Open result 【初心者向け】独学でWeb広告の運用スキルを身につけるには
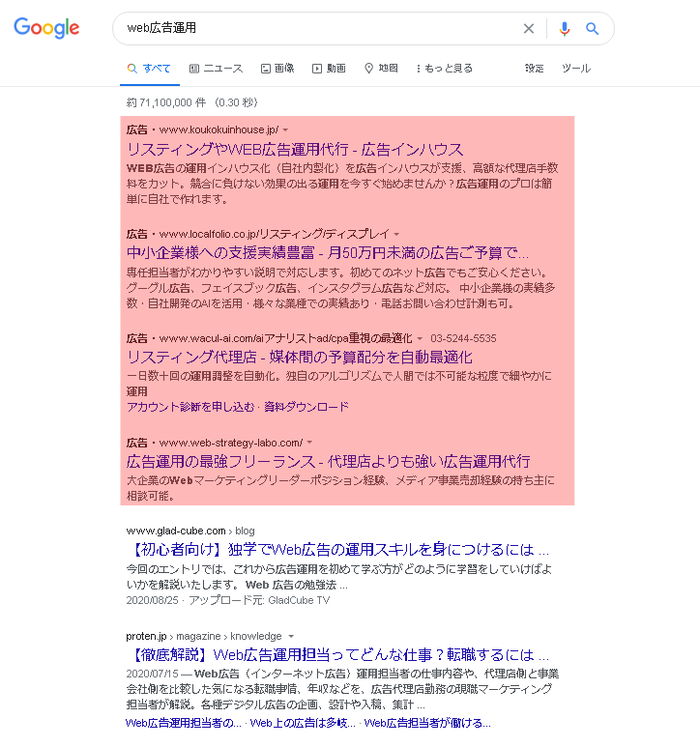 click(x=337, y=550)
